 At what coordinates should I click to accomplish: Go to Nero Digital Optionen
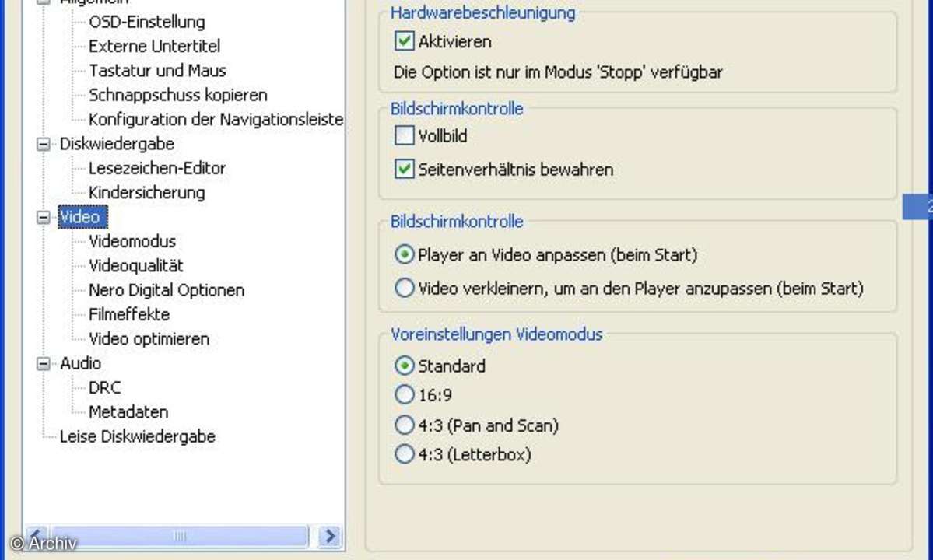point(167,290)
